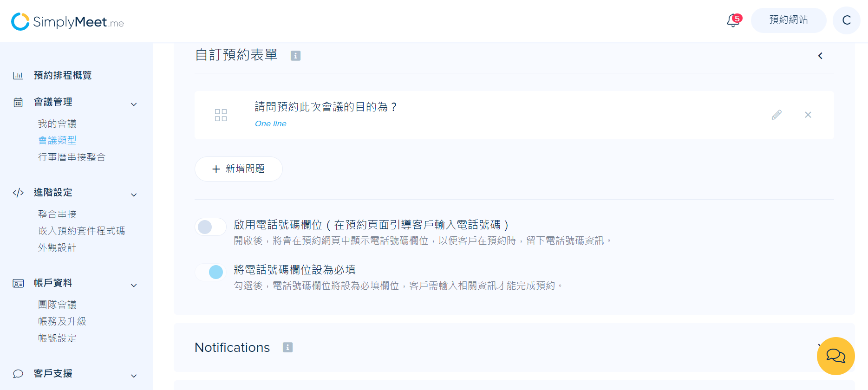Open the notifications bell icon
The image size is (868, 390).
[x=734, y=20]
